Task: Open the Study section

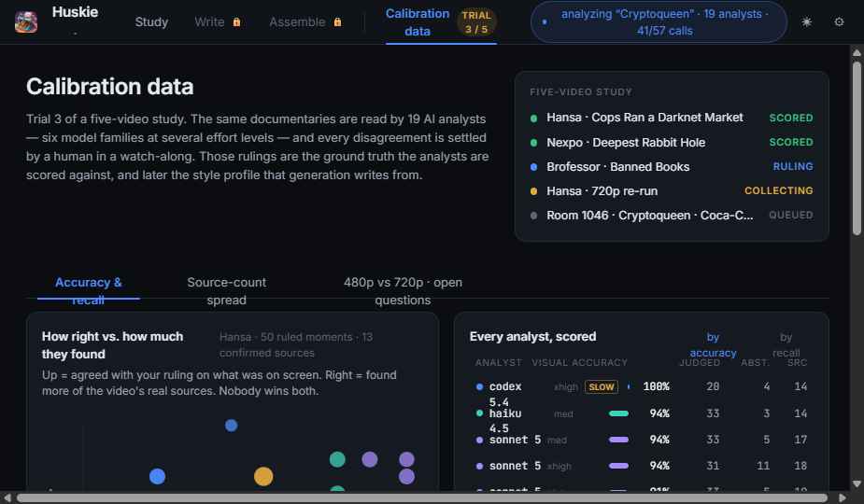Action: tap(151, 22)
